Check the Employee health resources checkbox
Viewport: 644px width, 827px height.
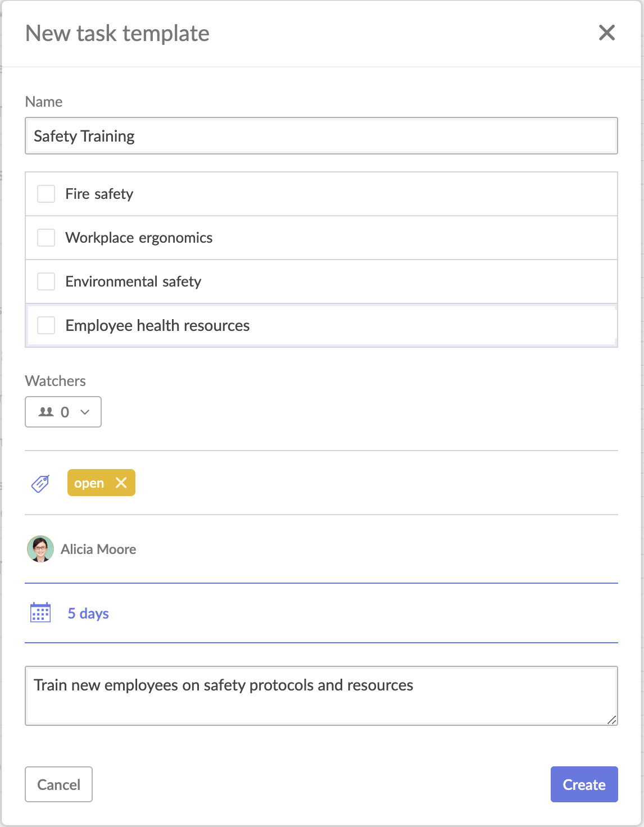46,325
